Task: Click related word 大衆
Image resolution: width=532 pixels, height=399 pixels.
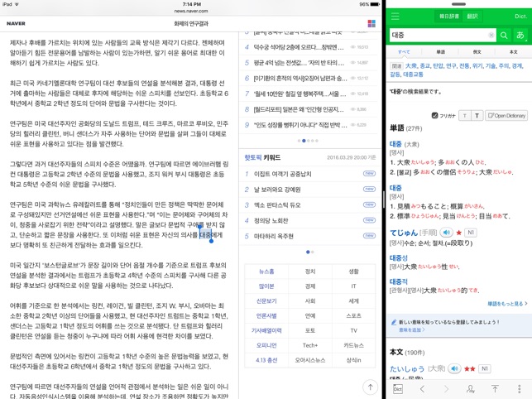Action: click(411, 66)
